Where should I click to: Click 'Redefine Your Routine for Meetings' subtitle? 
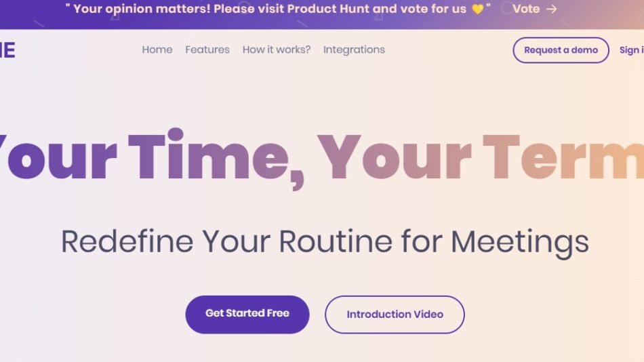click(325, 241)
